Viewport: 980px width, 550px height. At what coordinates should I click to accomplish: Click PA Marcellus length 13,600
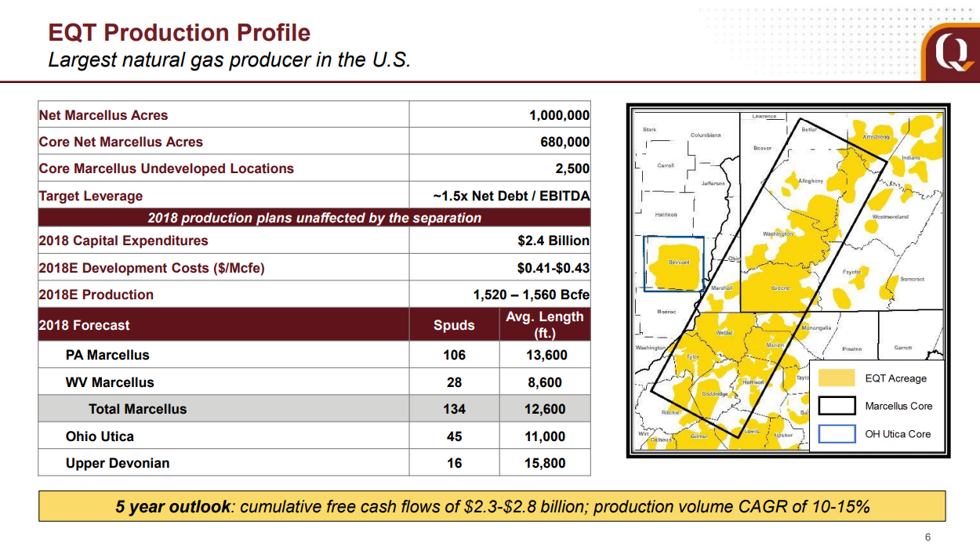(545, 355)
